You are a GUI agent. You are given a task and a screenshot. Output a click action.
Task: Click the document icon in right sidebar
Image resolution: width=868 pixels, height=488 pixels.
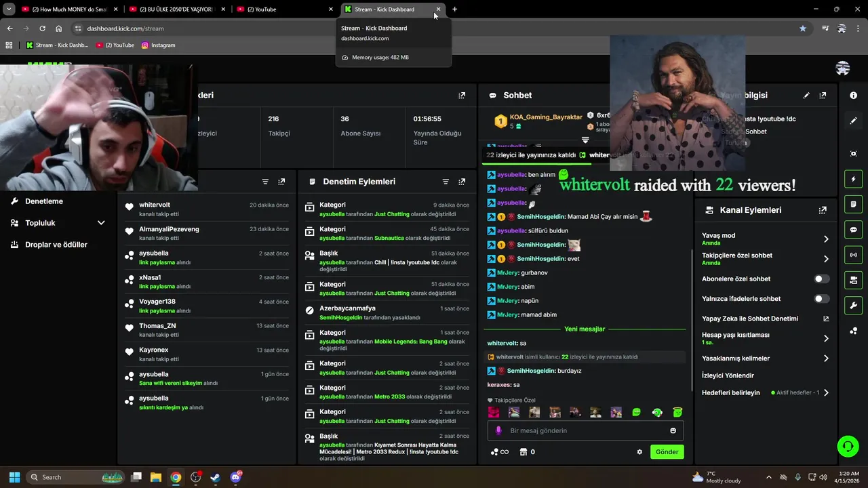pos(853,204)
